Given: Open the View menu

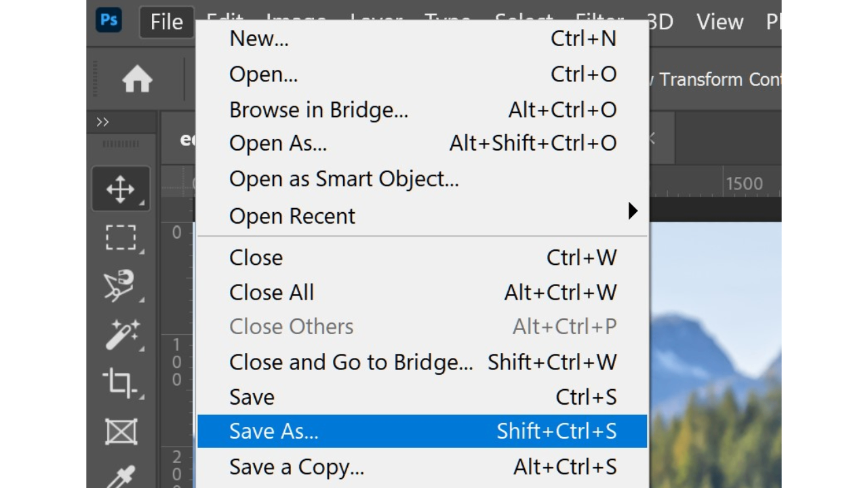Looking at the screenshot, I should tap(719, 22).
